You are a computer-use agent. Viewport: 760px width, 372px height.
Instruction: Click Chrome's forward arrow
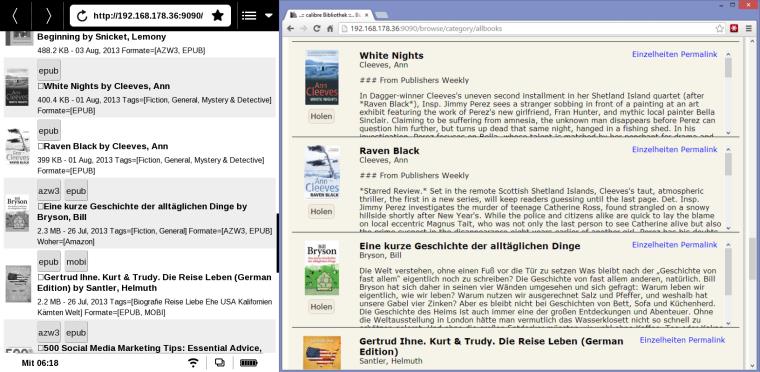(303, 29)
